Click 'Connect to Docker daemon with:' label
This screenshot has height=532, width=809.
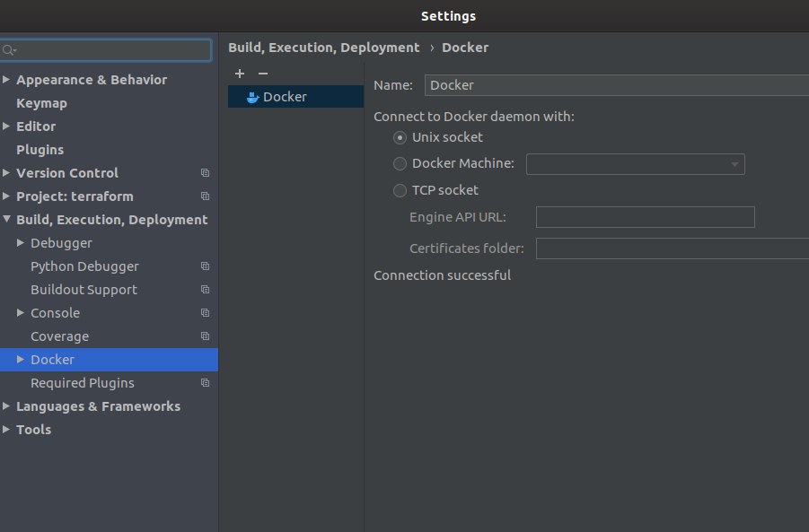pos(473,117)
